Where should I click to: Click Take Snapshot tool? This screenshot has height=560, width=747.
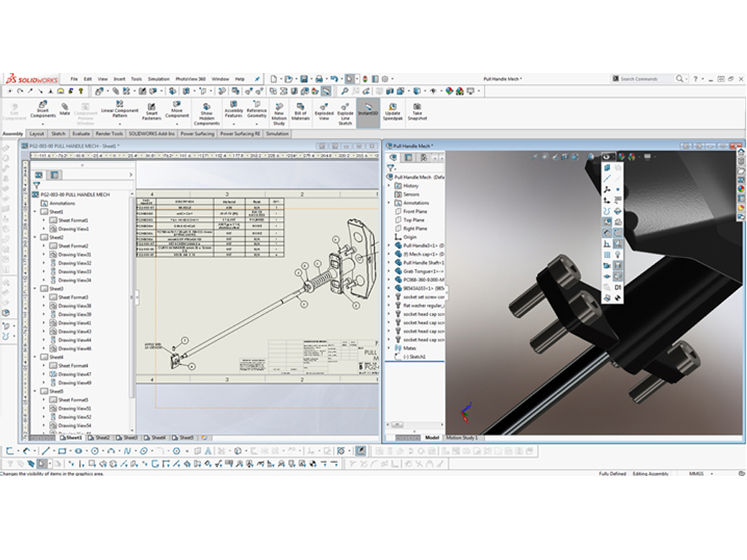417,112
